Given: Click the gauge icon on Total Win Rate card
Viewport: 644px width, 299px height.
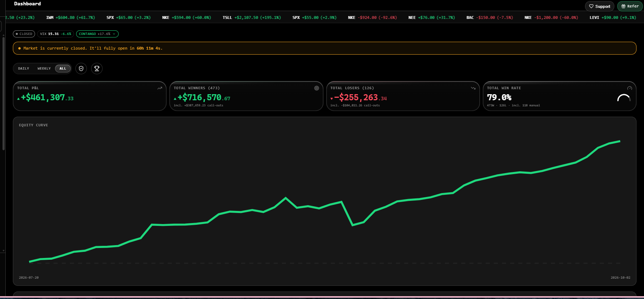Looking at the screenshot, I should [630, 88].
